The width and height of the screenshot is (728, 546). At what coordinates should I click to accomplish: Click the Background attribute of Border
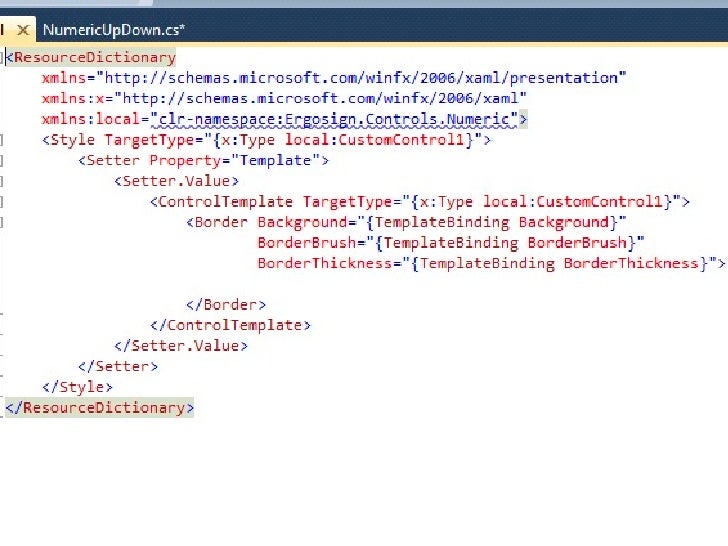[x=302, y=222]
